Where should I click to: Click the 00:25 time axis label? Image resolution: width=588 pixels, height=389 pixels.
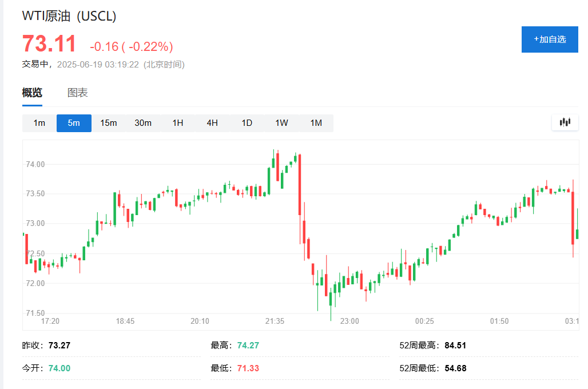[x=424, y=321]
